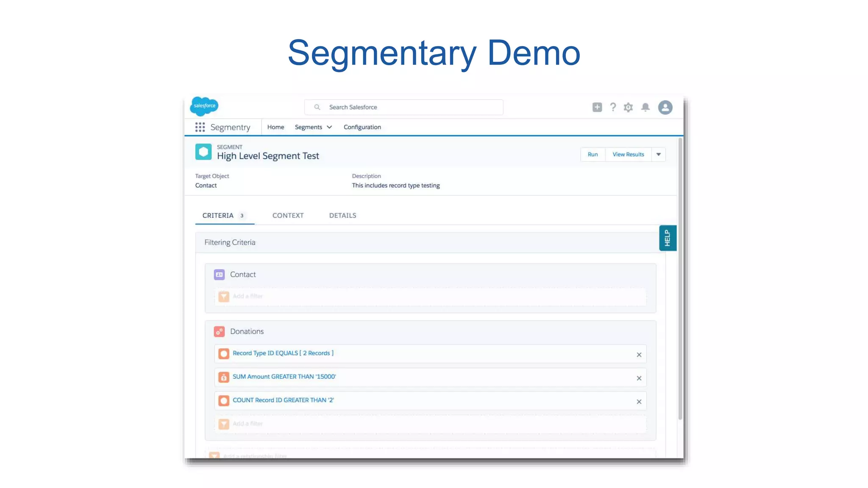Remove the COUNT Record ID filter

click(639, 402)
